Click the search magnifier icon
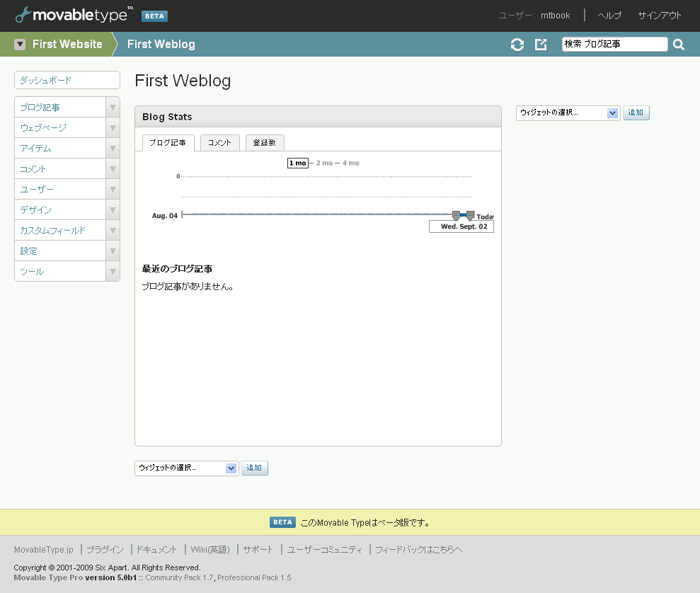Screen dimensions: 700x593 [679, 44]
